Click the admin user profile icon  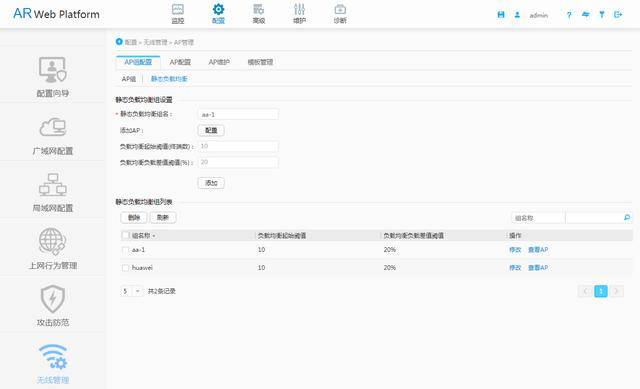[517, 15]
